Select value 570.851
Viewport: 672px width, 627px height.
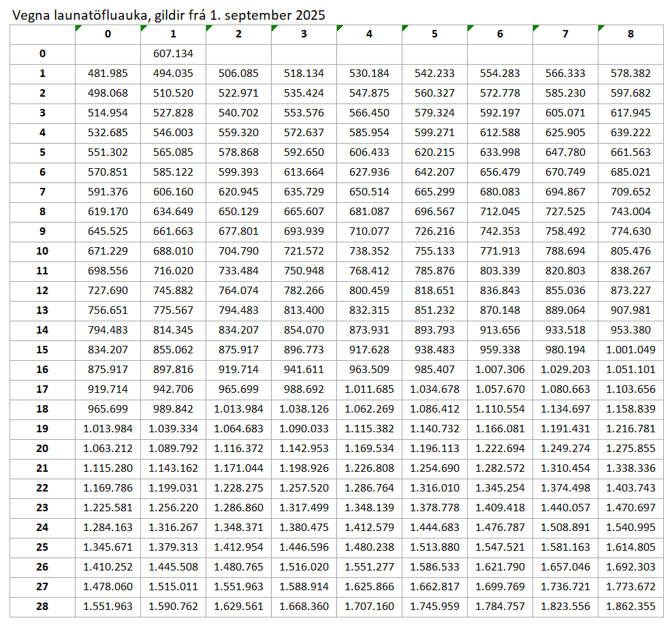(x=108, y=172)
